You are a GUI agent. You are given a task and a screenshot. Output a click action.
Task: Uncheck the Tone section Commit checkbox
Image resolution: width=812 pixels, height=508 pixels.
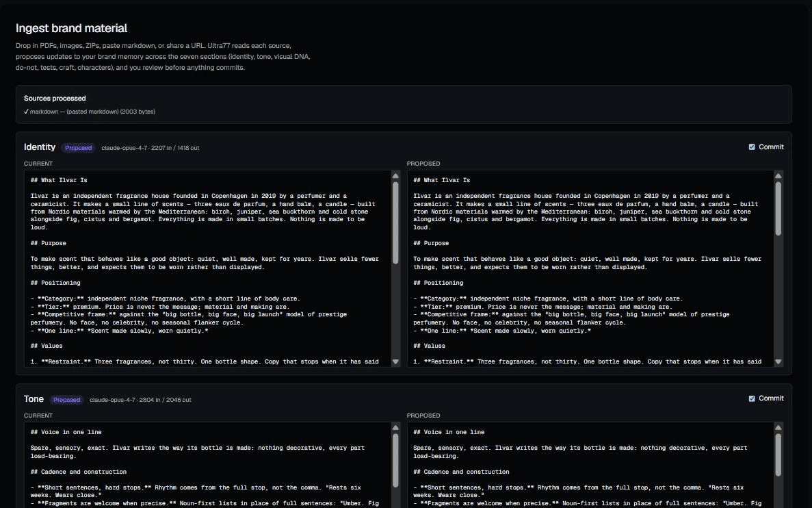(751, 398)
